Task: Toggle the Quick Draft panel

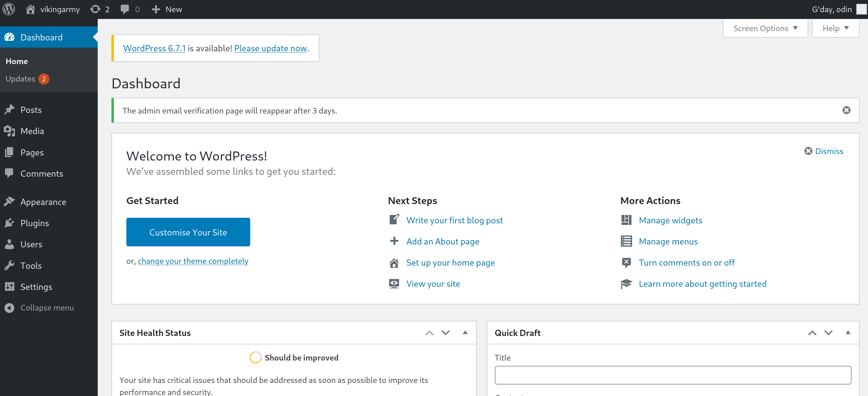Action: [x=848, y=333]
